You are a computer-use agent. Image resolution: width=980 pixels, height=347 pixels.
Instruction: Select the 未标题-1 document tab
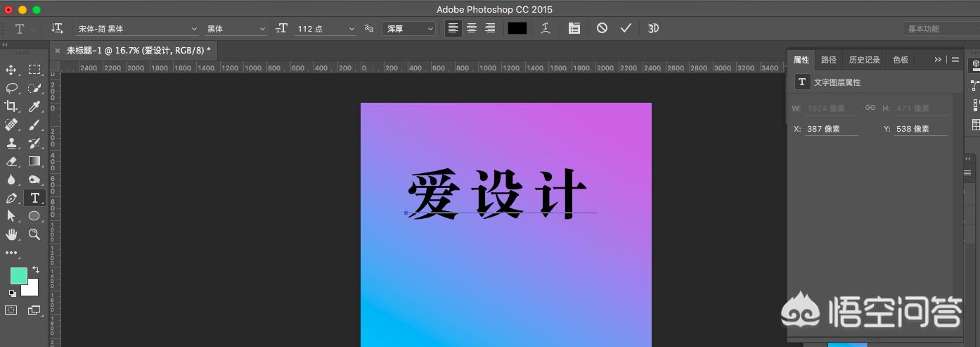pos(138,51)
